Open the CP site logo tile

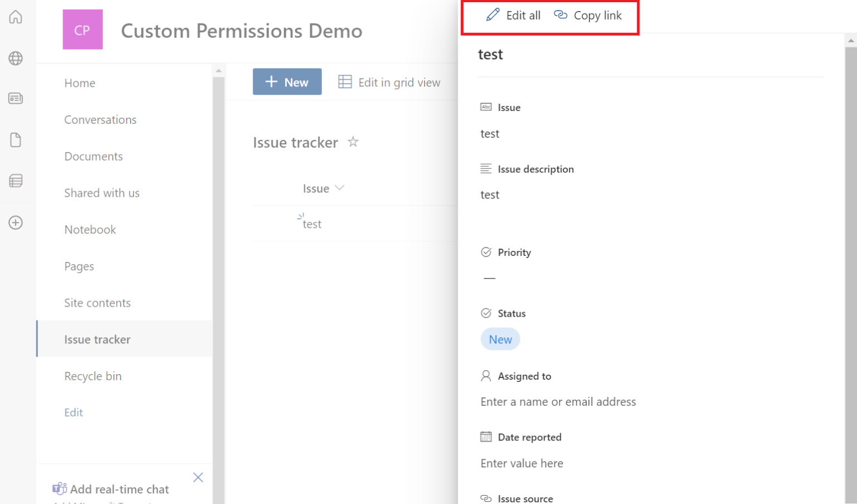(x=83, y=30)
